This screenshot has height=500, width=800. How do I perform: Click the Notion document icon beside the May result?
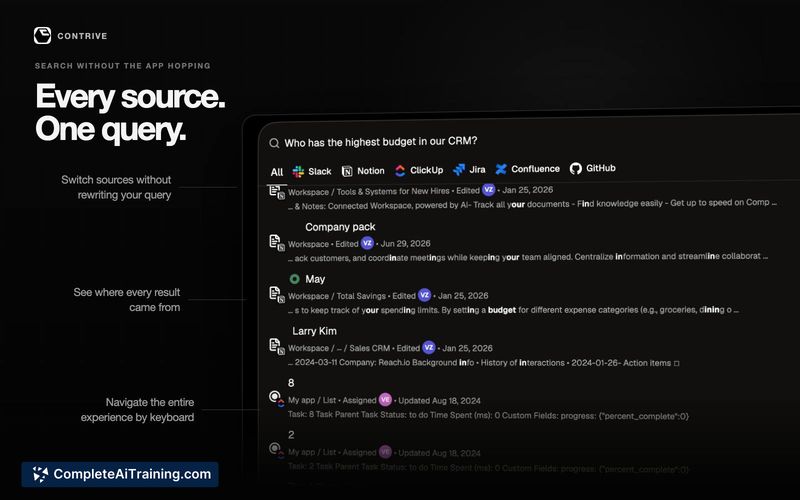click(x=277, y=294)
